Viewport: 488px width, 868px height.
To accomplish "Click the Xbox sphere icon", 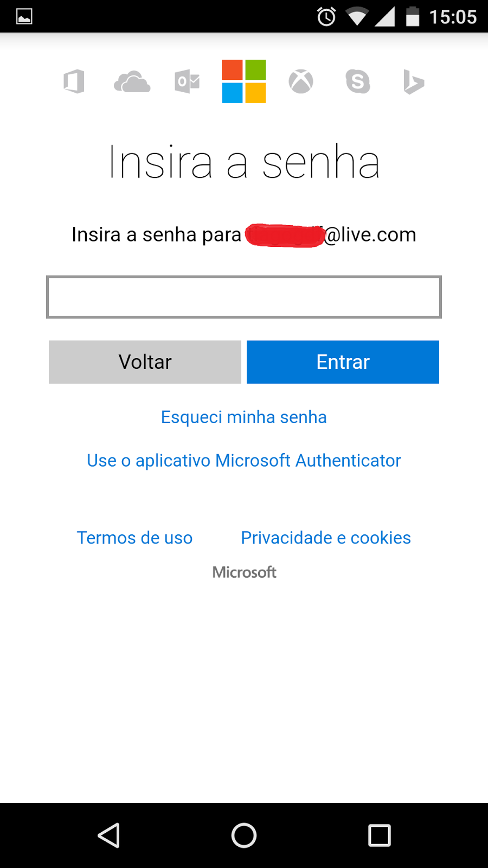I will click(301, 82).
